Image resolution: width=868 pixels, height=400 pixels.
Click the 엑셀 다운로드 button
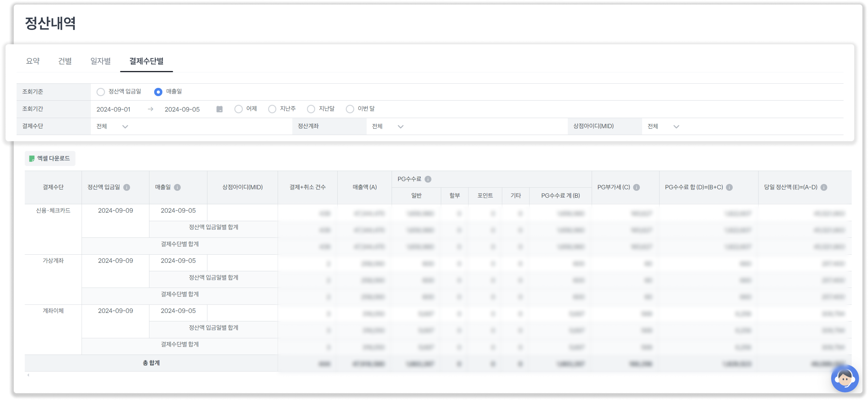click(x=50, y=159)
